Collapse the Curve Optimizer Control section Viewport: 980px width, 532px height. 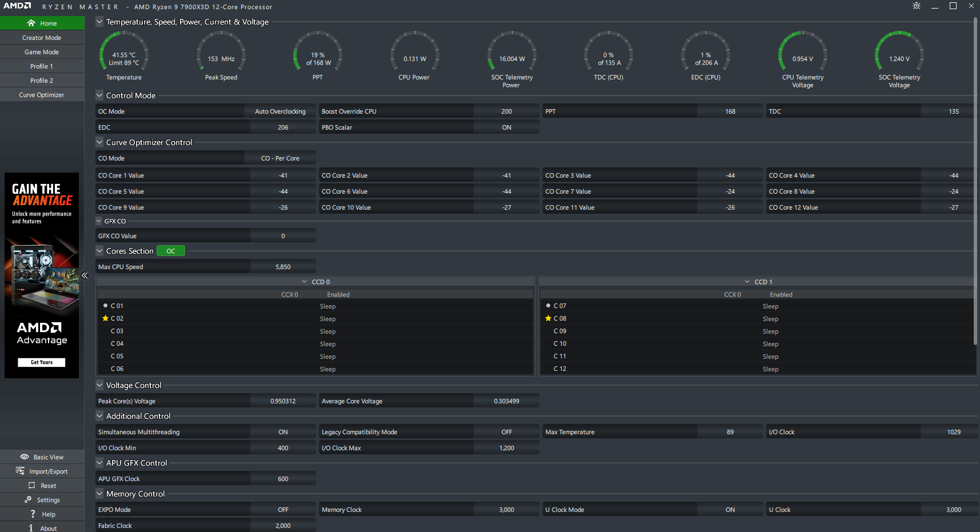tap(99, 142)
